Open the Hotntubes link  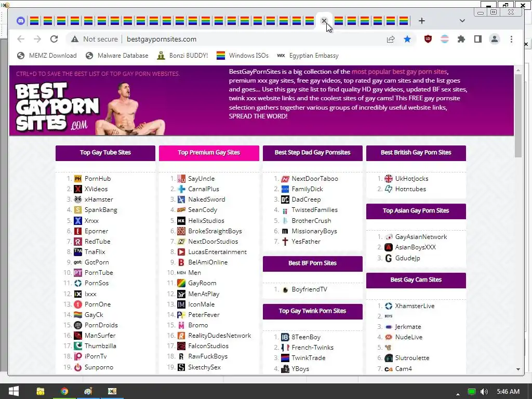coord(410,189)
